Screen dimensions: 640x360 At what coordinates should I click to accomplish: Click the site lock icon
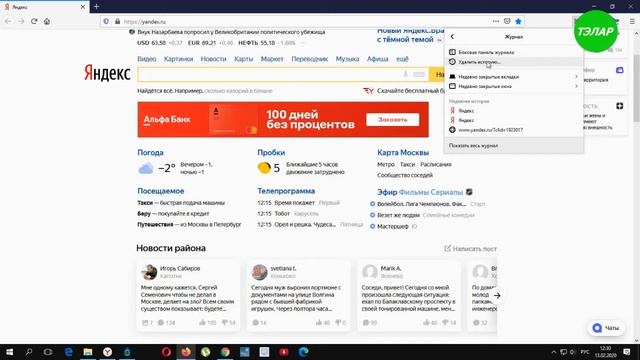(118, 21)
